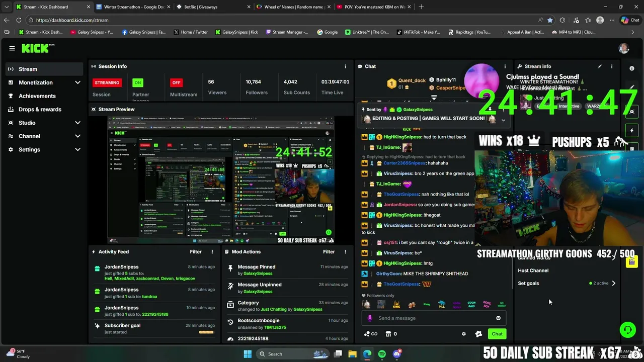Expand the pinned message chevron

coord(503,120)
